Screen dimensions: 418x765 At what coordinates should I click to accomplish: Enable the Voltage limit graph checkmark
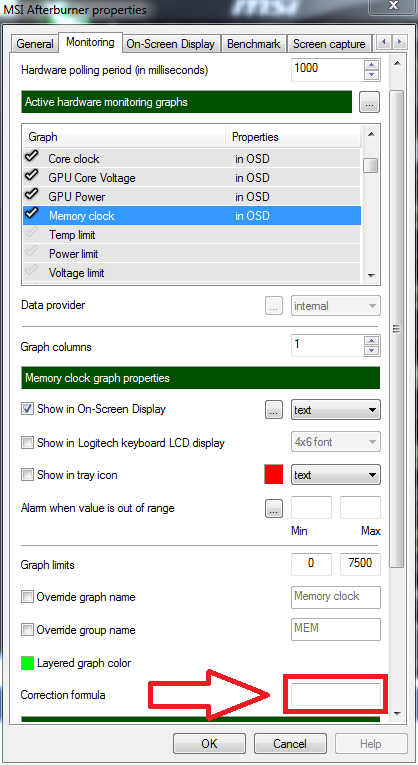pos(32,271)
